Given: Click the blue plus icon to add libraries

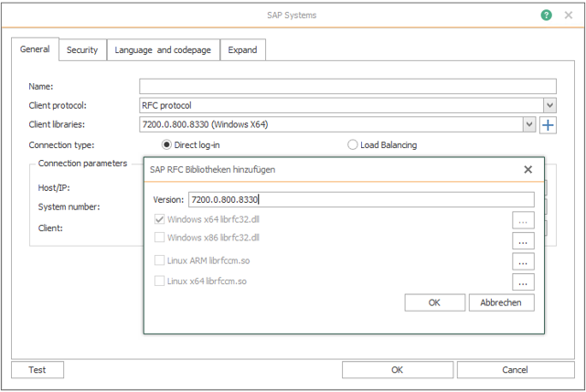Looking at the screenshot, I should [549, 125].
